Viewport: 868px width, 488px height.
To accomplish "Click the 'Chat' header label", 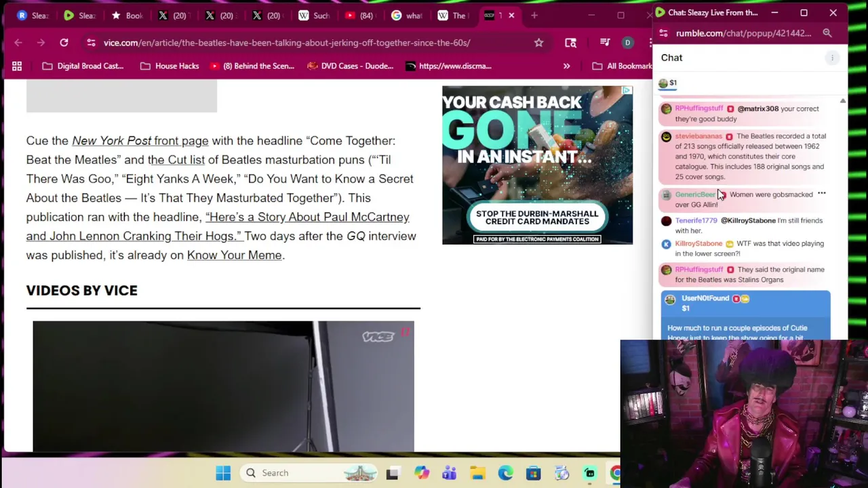I will coord(671,58).
